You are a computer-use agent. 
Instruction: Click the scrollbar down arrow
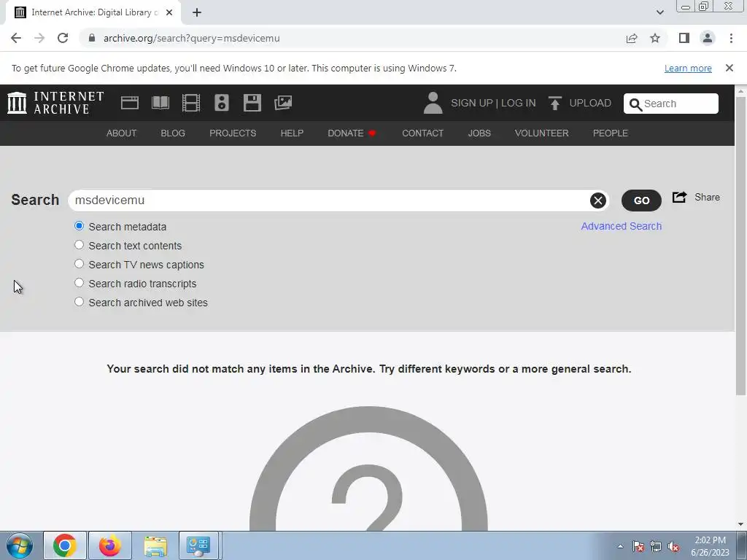coord(740,524)
